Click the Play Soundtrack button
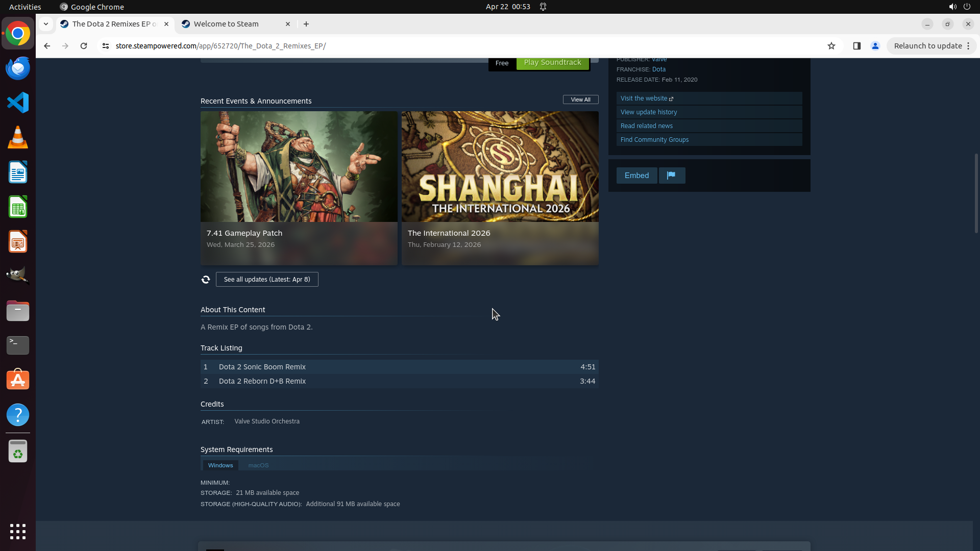Viewport: 980px width, 551px height. [552, 63]
